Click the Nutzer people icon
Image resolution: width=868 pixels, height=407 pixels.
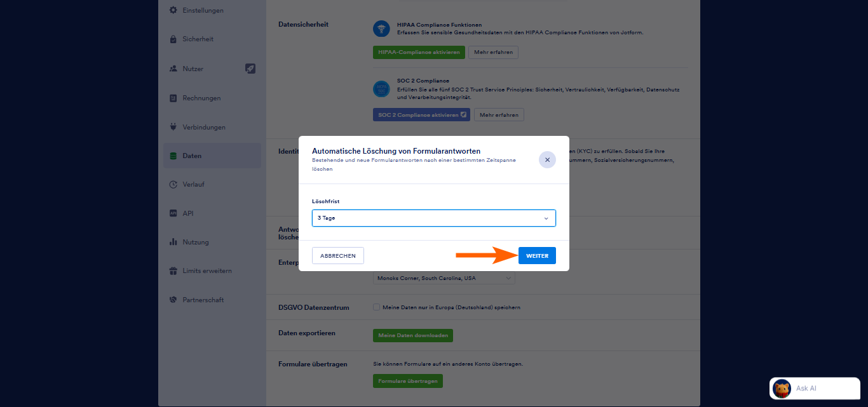[173, 69]
